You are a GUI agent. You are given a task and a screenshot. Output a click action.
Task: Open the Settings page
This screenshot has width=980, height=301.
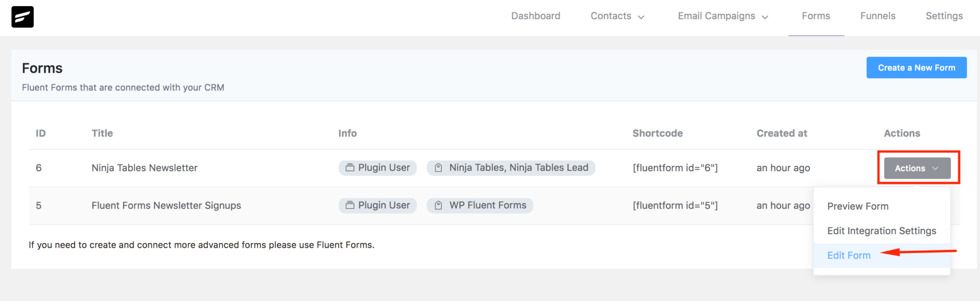point(944,16)
